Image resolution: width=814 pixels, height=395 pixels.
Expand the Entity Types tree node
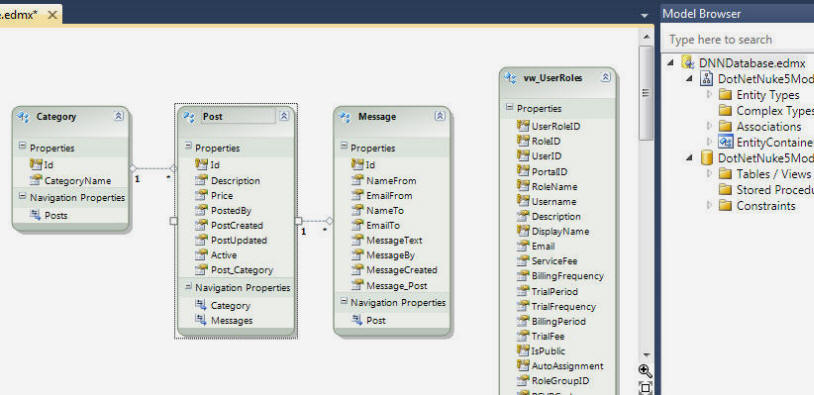click(710, 95)
